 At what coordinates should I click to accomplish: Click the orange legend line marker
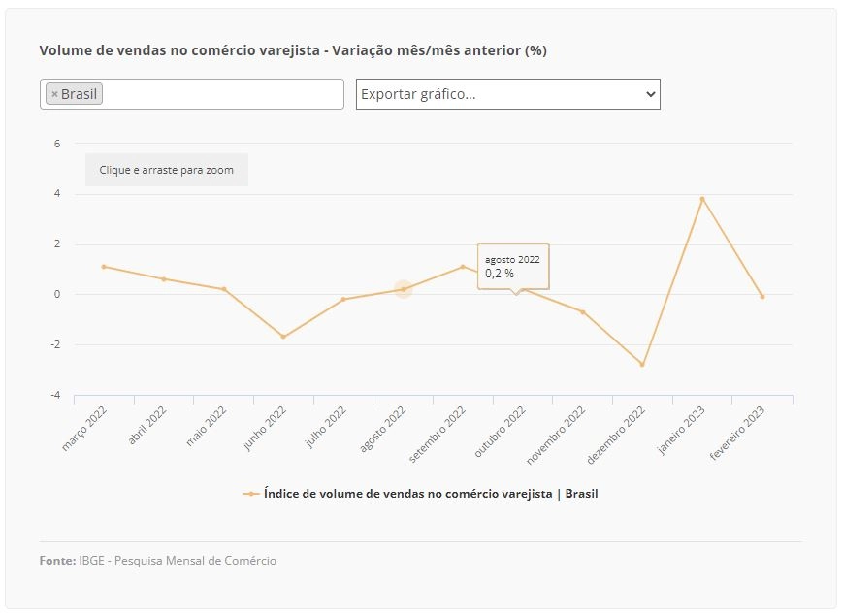click(x=251, y=494)
